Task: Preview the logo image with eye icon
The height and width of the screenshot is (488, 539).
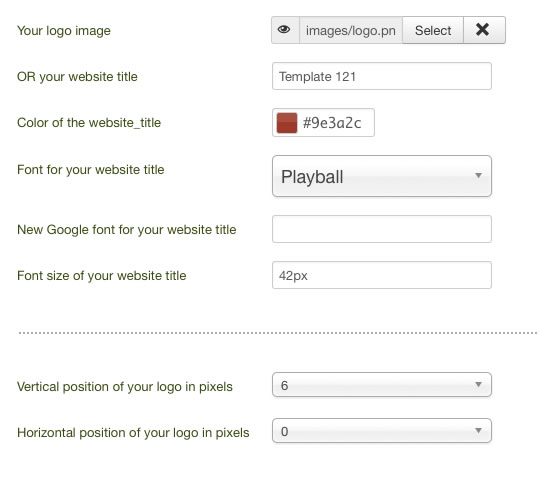Action: [285, 30]
